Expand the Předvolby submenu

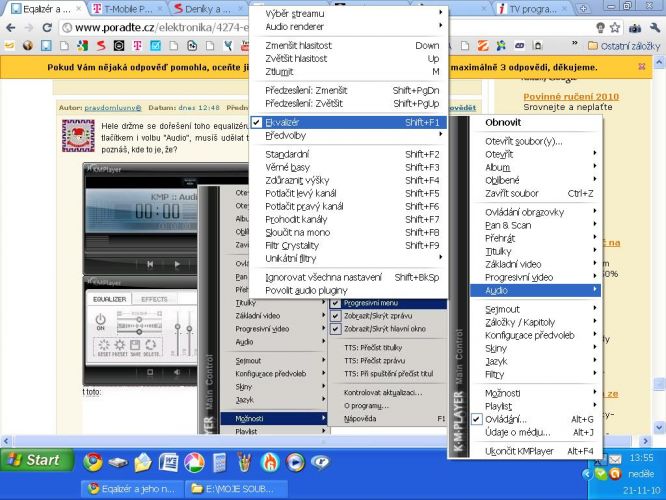tap(348, 136)
